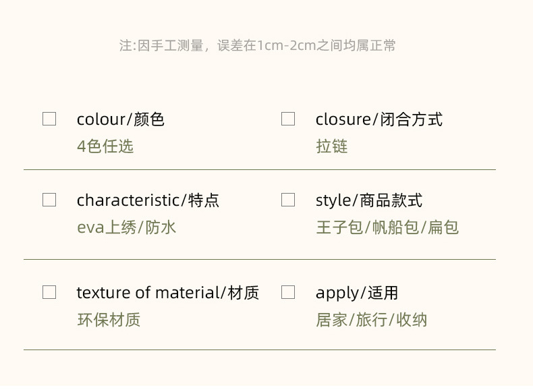The image size is (533, 392).
Task: Click the apply/适用 heading
Action: click(356, 293)
